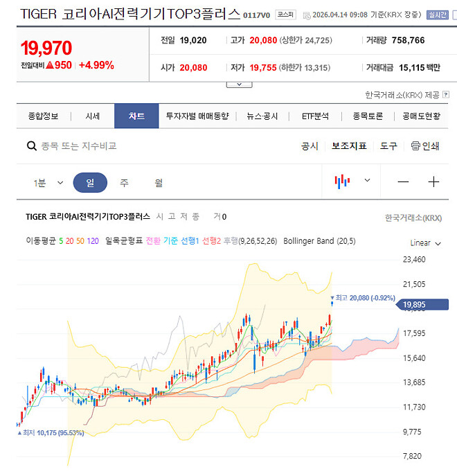Viewport: 457px width, 476px height.
Task: Select the 일 daily period button
Action: [x=90, y=182]
